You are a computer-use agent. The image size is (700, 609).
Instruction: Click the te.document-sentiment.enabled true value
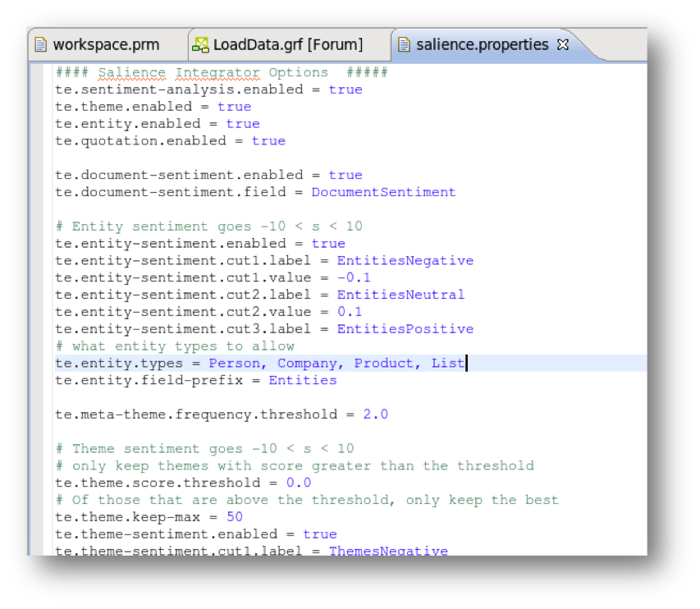pos(345,175)
